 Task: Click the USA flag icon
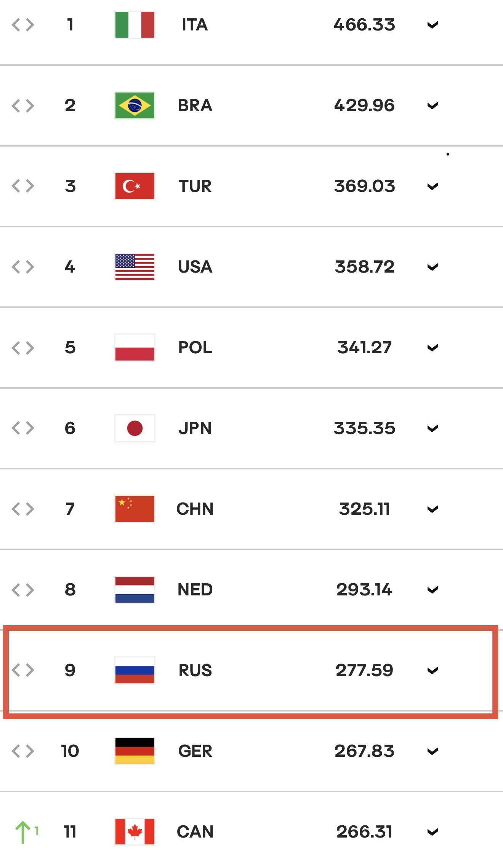pyautogui.click(x=135, y=267)
